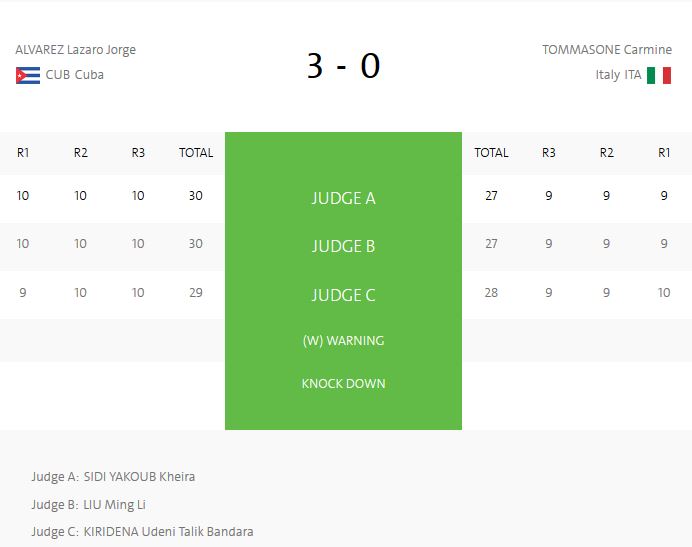Click judge name LIU Ming Li
Screen dimensions: 692x547
coord(115,505)
